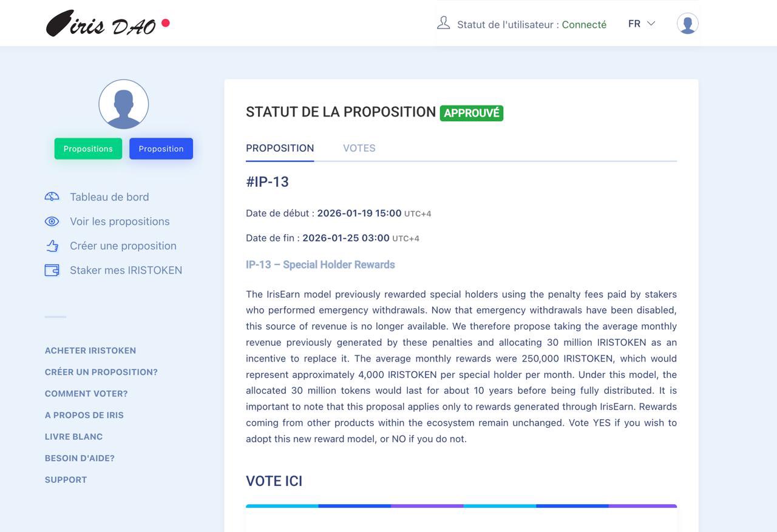Click the thumbs-up create proposal icon

52,246
